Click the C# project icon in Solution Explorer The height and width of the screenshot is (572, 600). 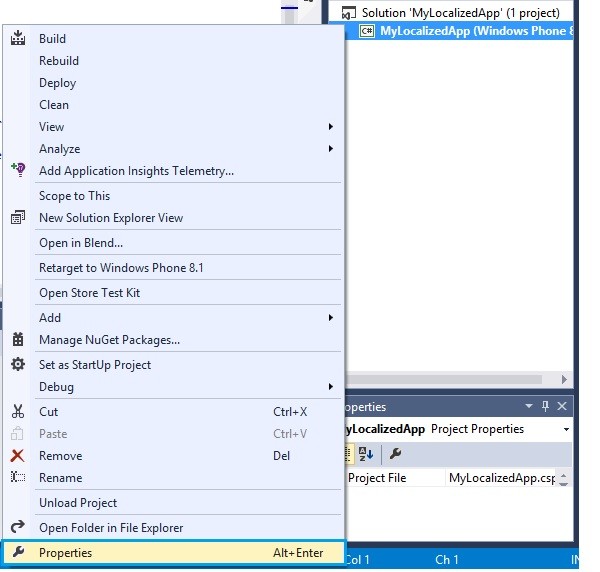tap(367, 31)
